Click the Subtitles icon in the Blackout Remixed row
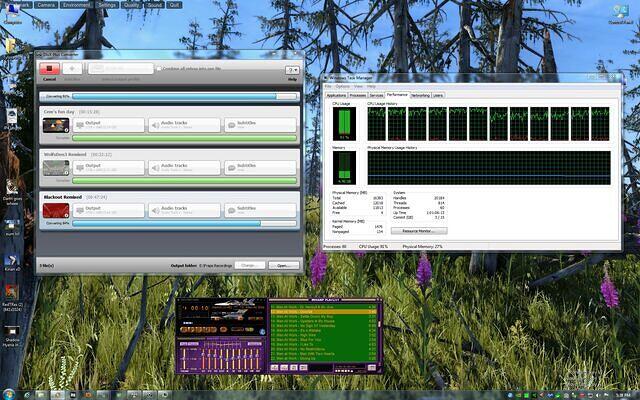640x400 pixels. 230,210
